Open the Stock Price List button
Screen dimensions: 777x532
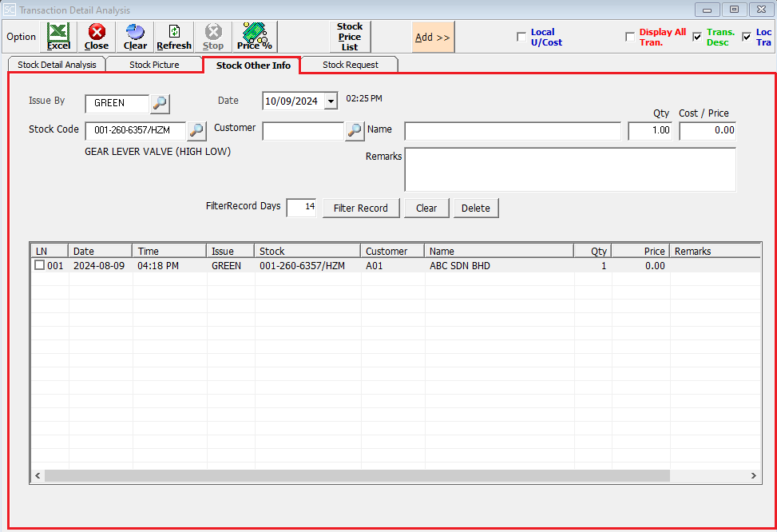tap(350, 37)
